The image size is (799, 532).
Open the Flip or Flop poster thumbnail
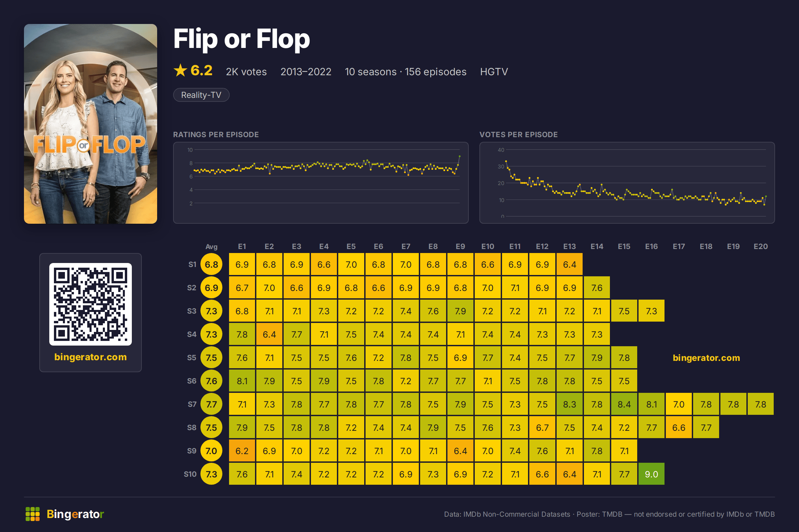[90, 124]
